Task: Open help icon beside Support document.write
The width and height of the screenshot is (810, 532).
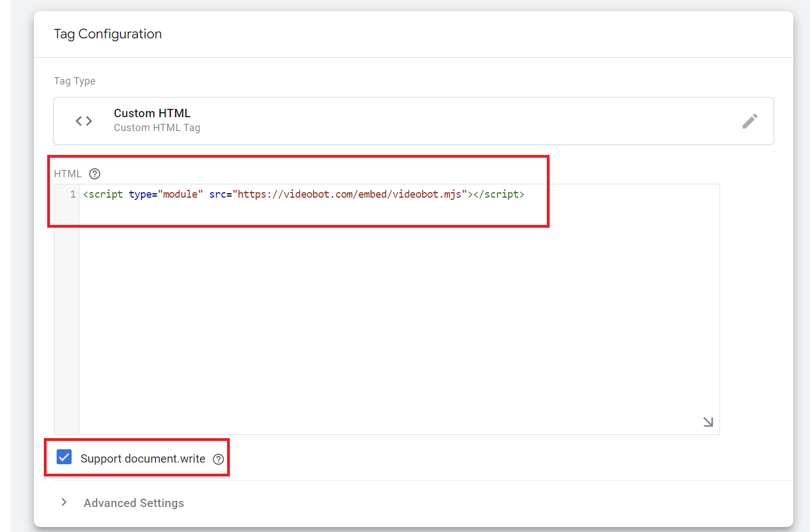Action: (x=218, y=459)
